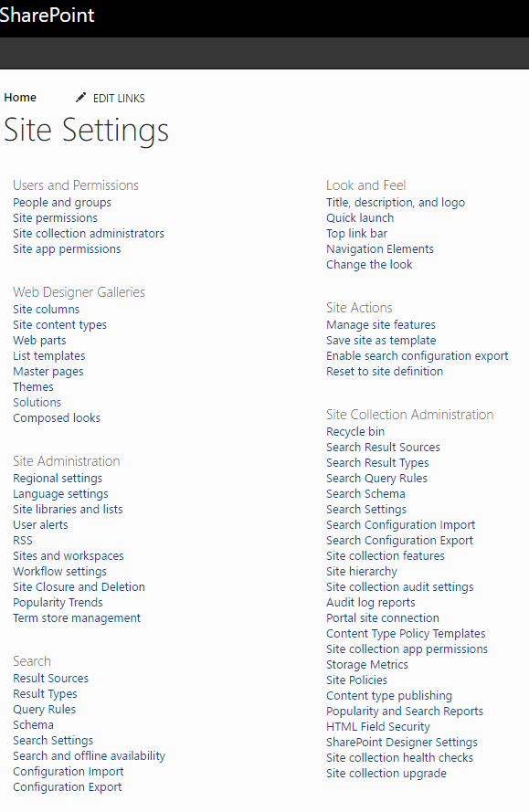Image resolution: width=529 pixels, height=812 pixels.
Task: Go to Master pages gallery
Action: pos(48,372)
